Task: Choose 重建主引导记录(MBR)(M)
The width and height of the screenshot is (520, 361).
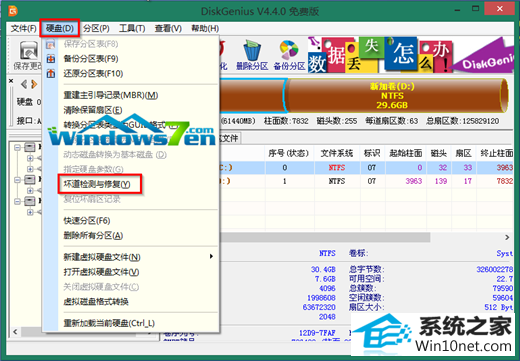Action: point(111,95)
